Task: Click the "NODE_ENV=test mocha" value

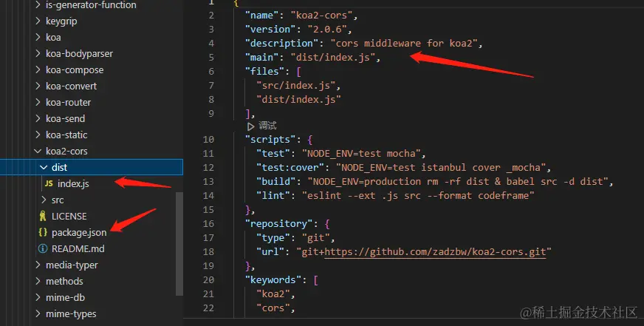Action: (x=361, y=153)
